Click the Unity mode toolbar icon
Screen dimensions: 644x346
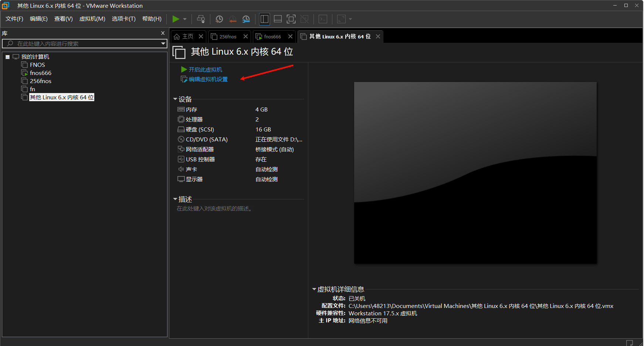(304, 19)
